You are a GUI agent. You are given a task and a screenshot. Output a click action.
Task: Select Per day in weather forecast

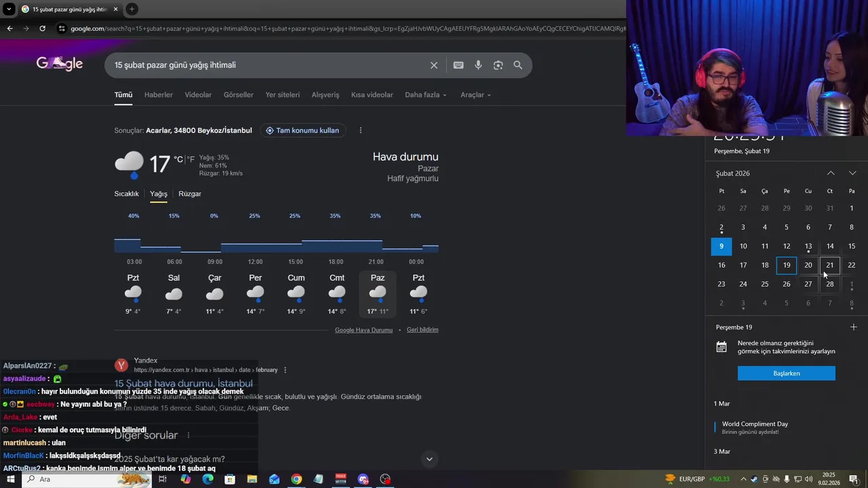point(256,293)
